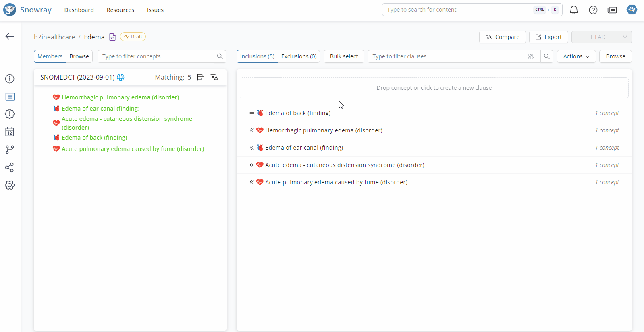
Task: Click the Compare button
Action: click(502, 37)
